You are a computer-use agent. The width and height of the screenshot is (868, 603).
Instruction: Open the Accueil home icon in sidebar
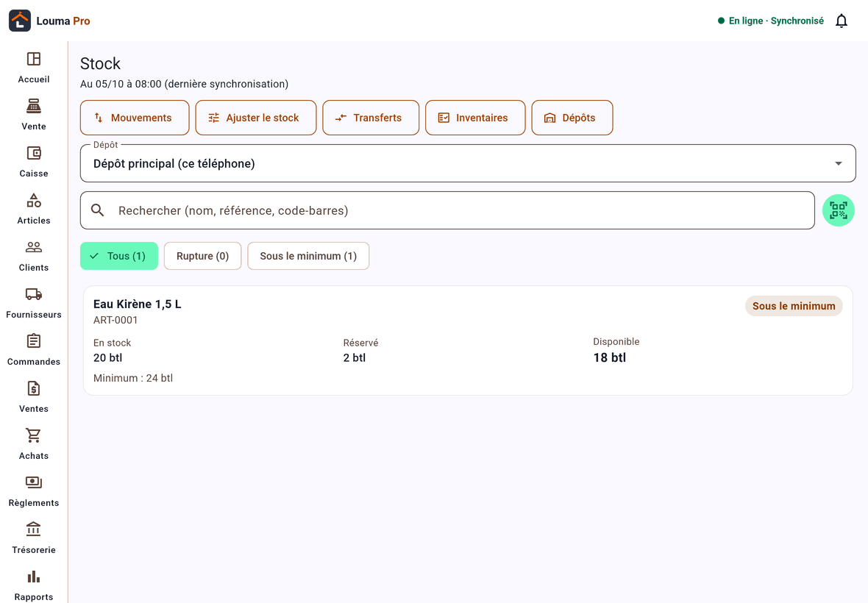34,59
